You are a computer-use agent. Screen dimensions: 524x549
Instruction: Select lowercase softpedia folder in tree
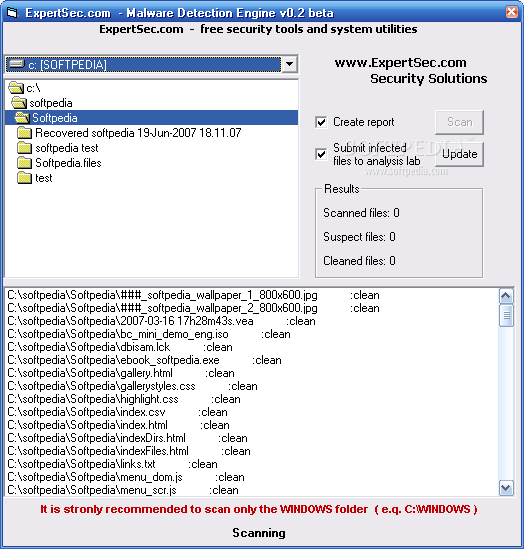click(51, 103)
